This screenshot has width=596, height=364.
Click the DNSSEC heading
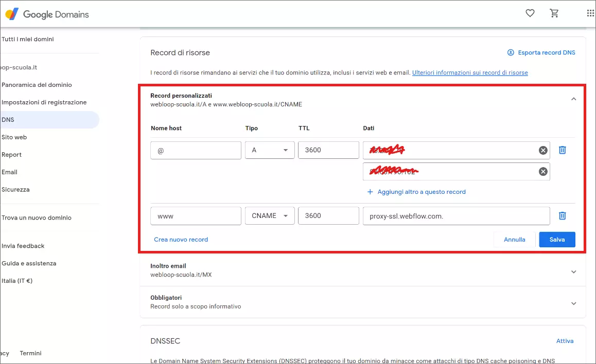(x=165, y=341)
